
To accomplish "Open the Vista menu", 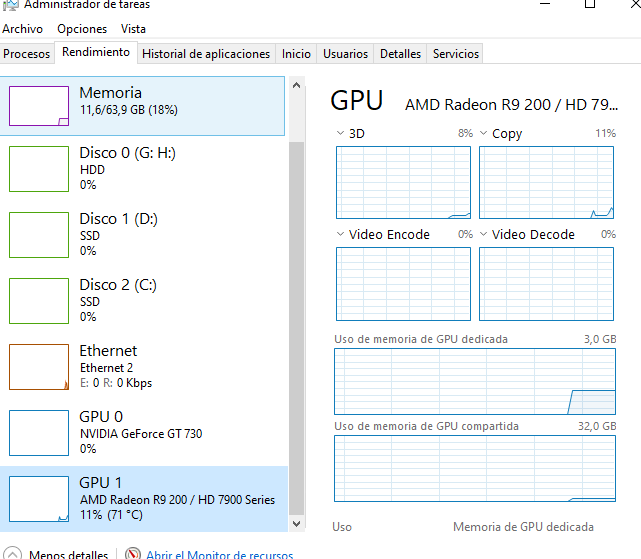I will [133, 29].
